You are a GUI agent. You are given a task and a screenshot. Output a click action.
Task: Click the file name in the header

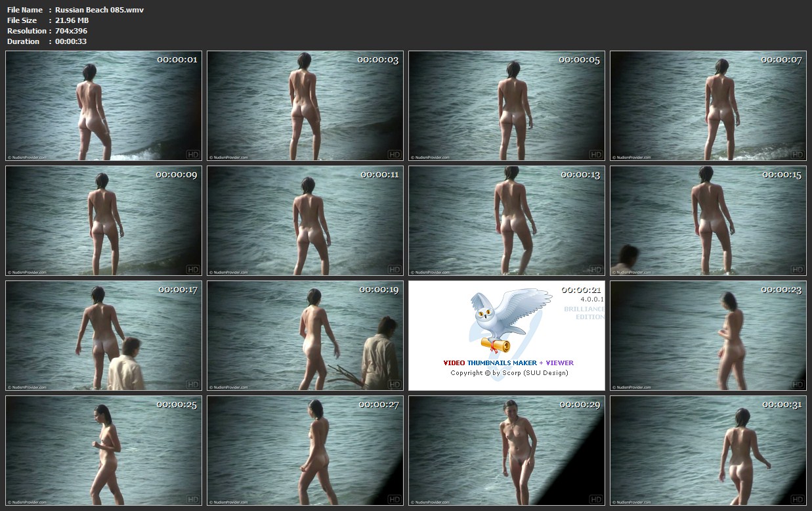click(99, 10)
